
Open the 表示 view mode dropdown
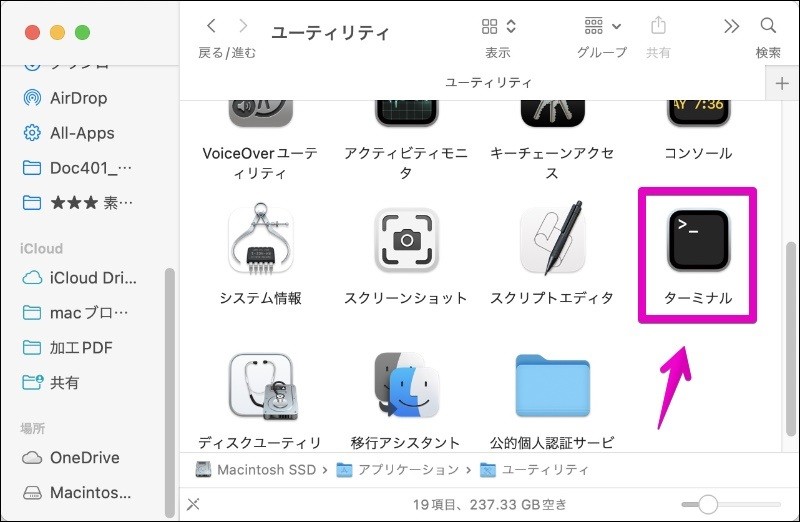(498, 26)
